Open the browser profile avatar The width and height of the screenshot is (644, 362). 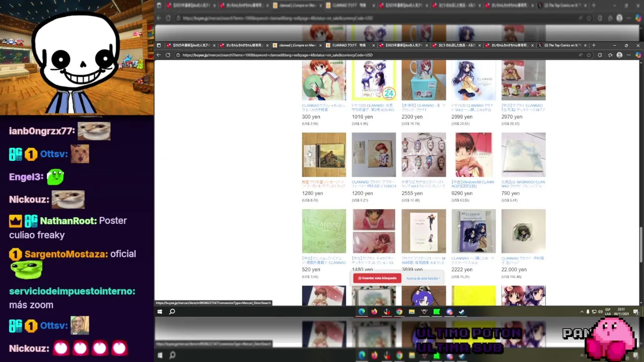(x=619, y=55)
